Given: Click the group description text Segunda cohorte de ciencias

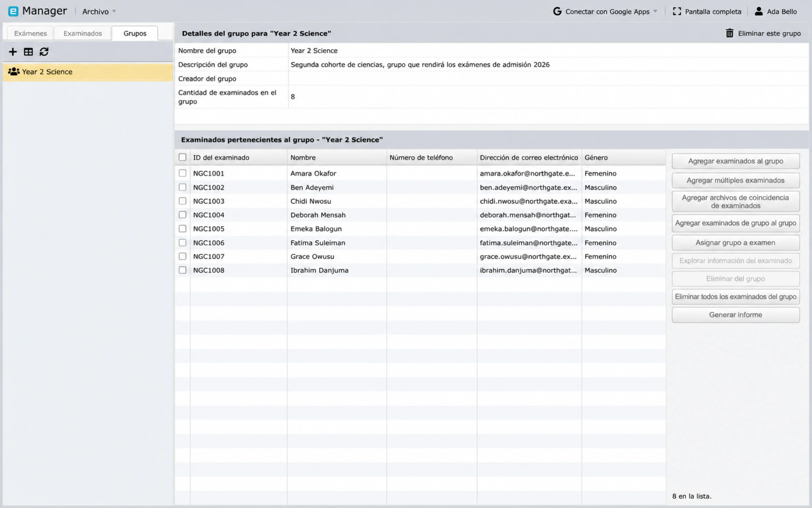Looking at the screenshot, I should click(420, 65).
